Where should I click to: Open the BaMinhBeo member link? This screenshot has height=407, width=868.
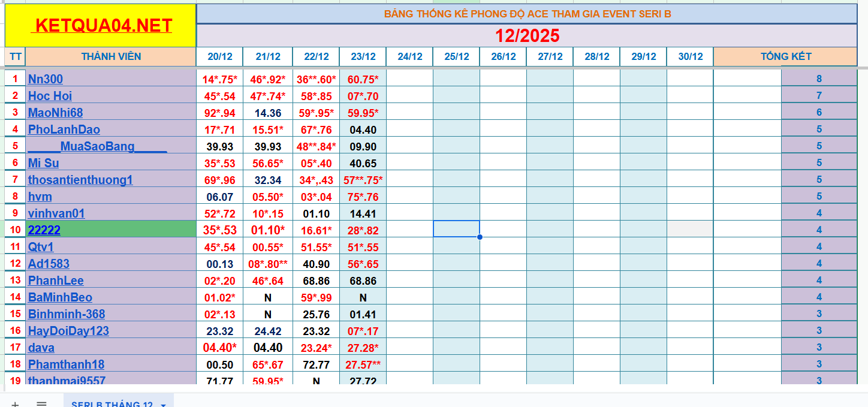pos(60,297)
